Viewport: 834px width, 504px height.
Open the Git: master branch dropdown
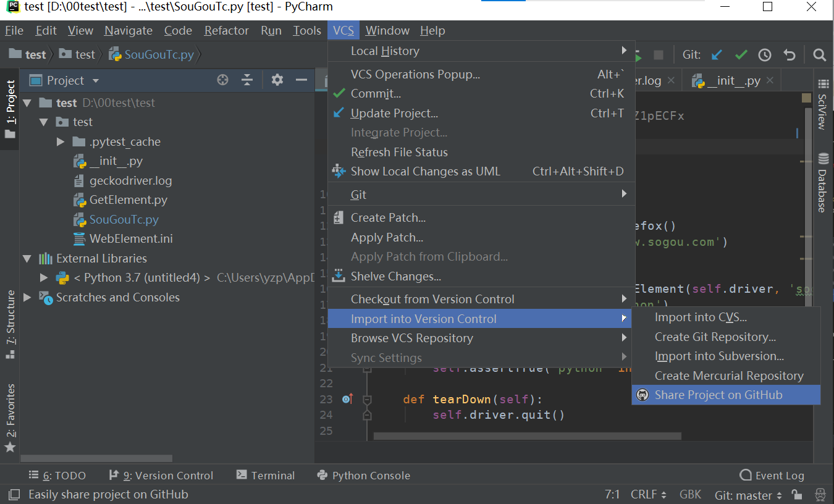[x=749, y=495]
